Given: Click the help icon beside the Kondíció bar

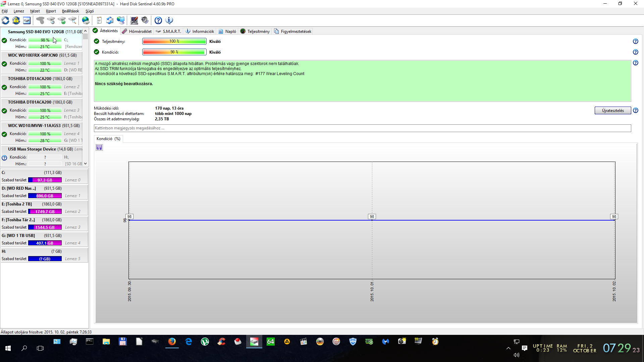Looking at the screenshot, I should 636,52.
